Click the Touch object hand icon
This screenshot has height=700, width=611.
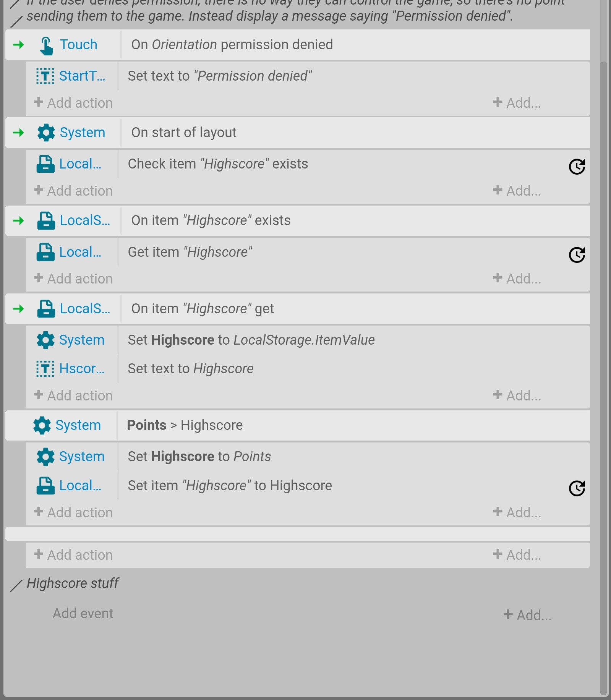point(46,45)
